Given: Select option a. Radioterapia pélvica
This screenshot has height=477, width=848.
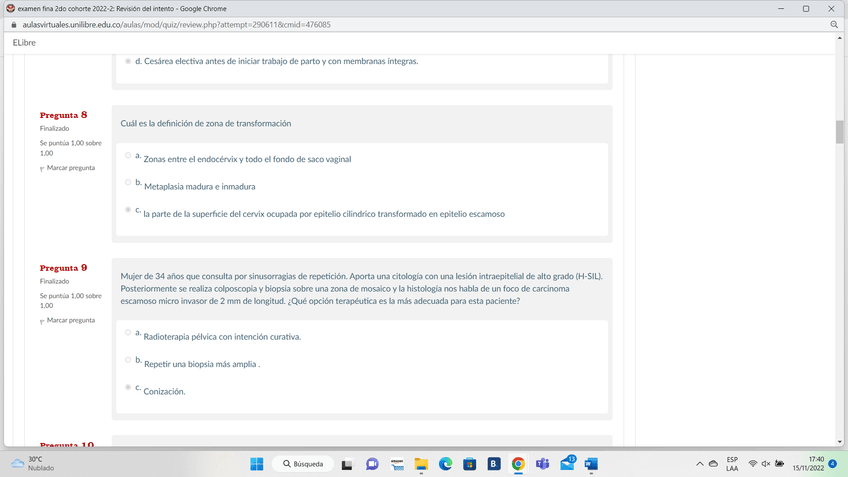Looking at the screenshot, I should click(128, 333).
